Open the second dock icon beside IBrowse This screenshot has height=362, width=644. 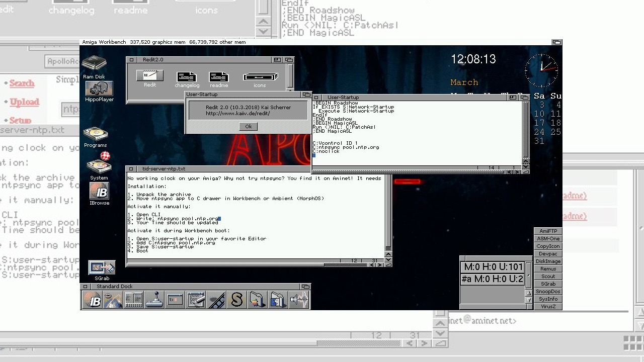pyautogui.click(x=113, y=300)
